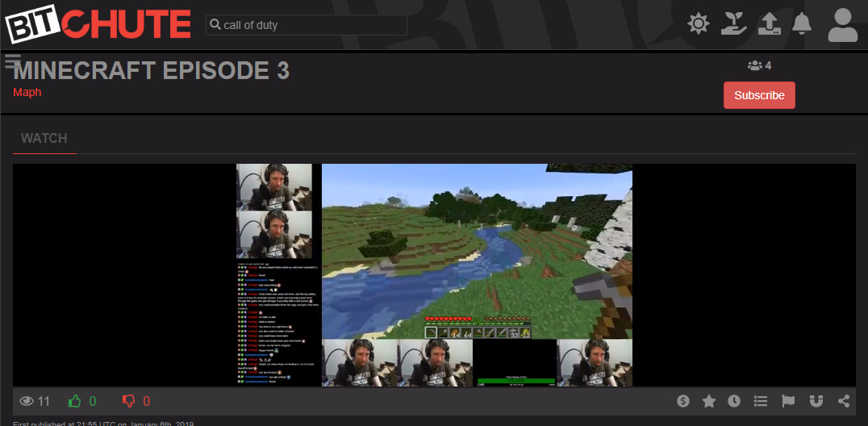Add video to favorites star icon
Image resolution: width=868 pixels, height=426 pixels.
[x=708, y=401]
